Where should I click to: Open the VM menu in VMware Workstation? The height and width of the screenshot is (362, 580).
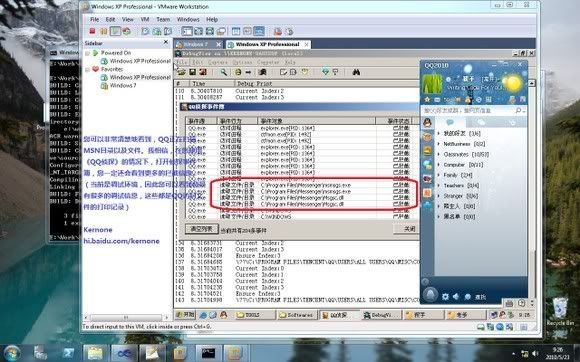[x=145, y=19]
